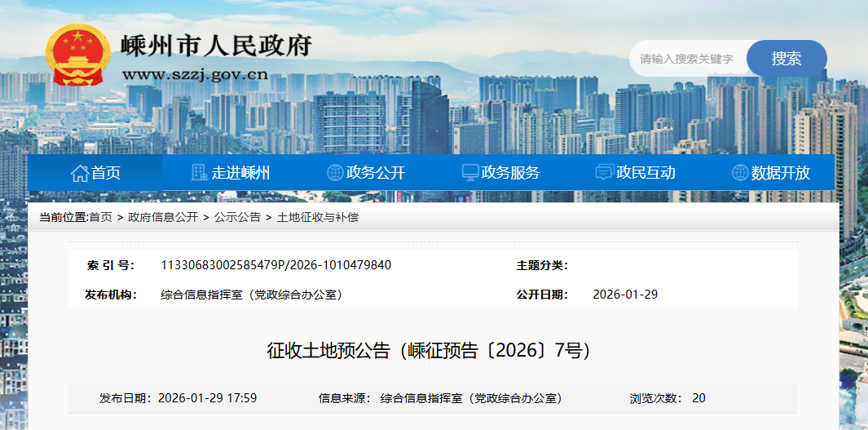
Task: Click the globe icon next to 数据开放
Action: pos(740,173)
